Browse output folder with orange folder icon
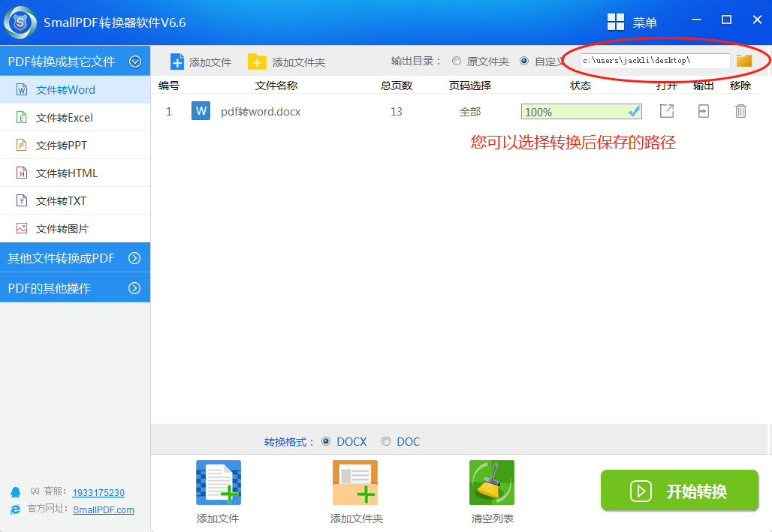 point(744,61)
